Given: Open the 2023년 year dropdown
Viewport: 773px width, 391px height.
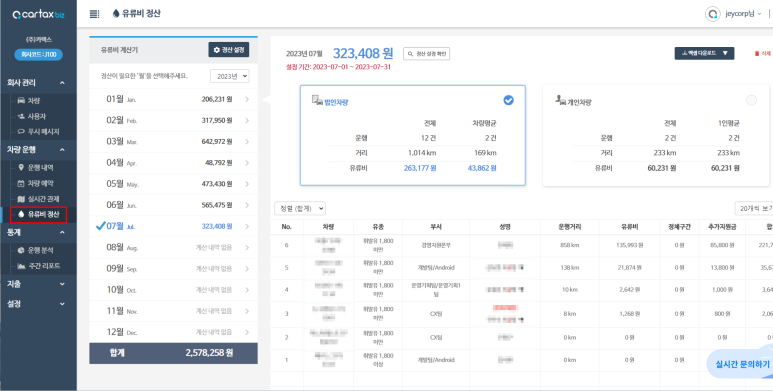Looking at the screenshot, I should [x=230, y=76].
